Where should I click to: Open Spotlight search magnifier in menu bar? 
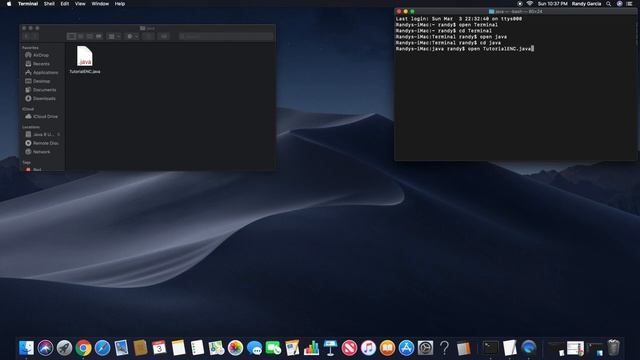tap(608, 4)
